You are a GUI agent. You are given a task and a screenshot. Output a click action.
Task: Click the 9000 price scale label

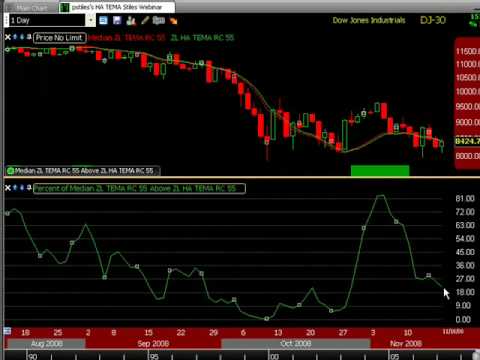pos(468,122)
